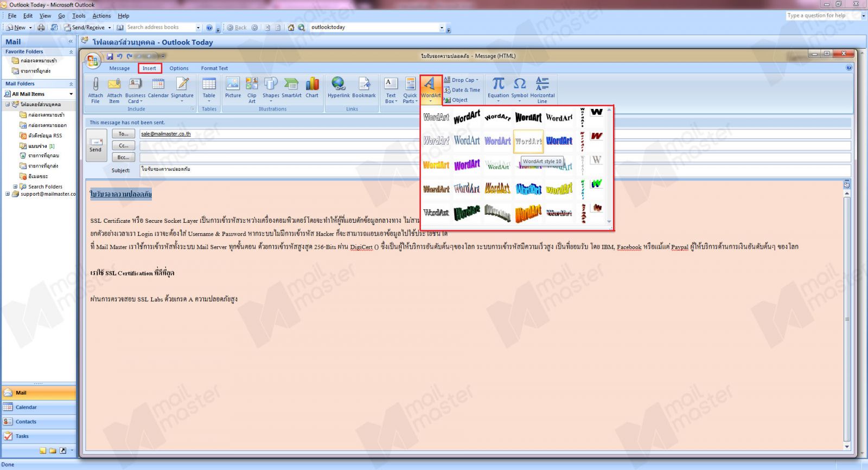Click the Symbol omega icon

point(519,90)
